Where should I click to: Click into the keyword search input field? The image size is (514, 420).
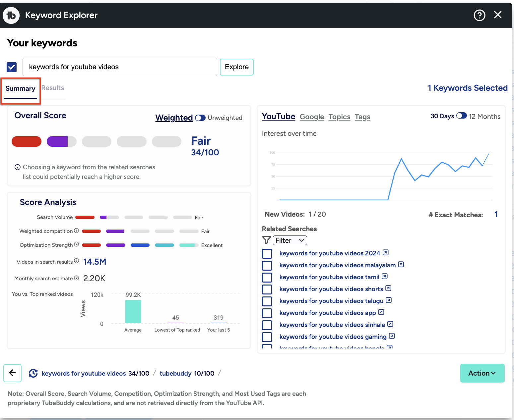click(x=120, y=67)
